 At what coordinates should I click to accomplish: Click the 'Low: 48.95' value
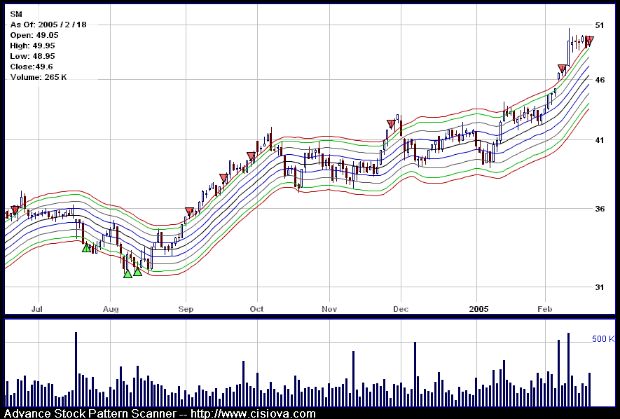pos(32,56)
